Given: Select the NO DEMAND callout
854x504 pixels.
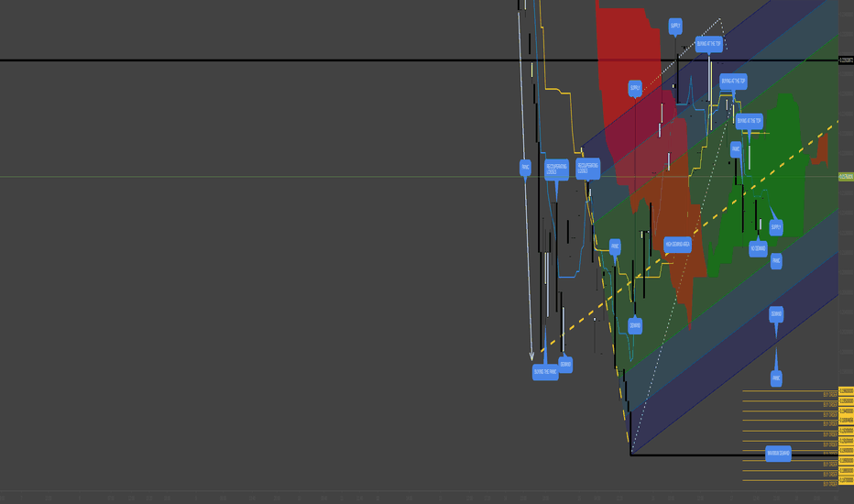Looking at the screenshot, I should click(x=758, y=249).
